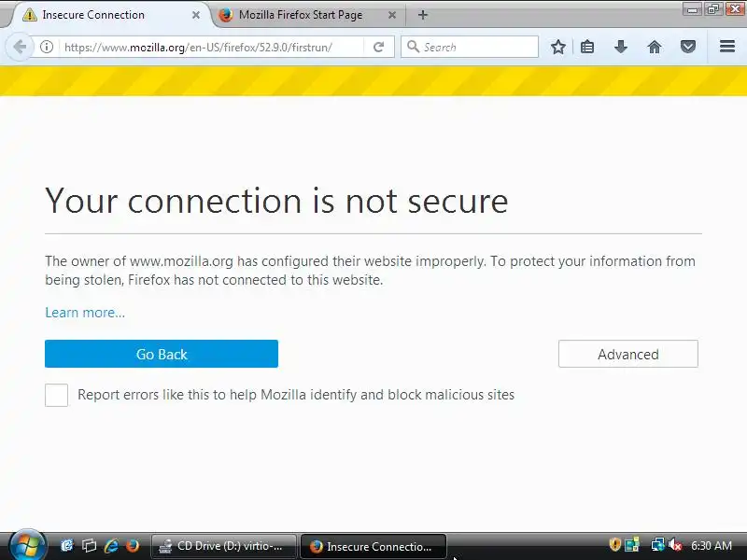This screenshot has height=560, width=747.
Task: Open the Windows Start menu orb
Action: 27,546
